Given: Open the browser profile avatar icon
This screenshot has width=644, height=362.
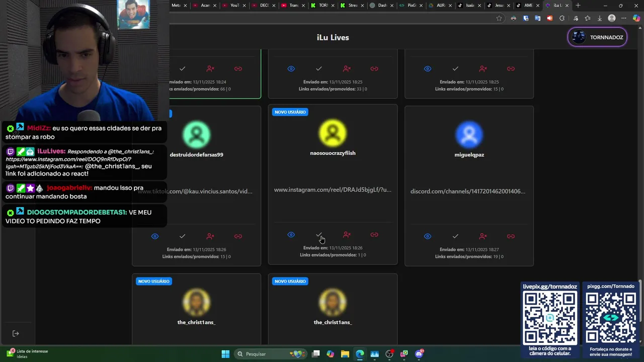Looking at the screenshot, I should [x=612, y=18].
